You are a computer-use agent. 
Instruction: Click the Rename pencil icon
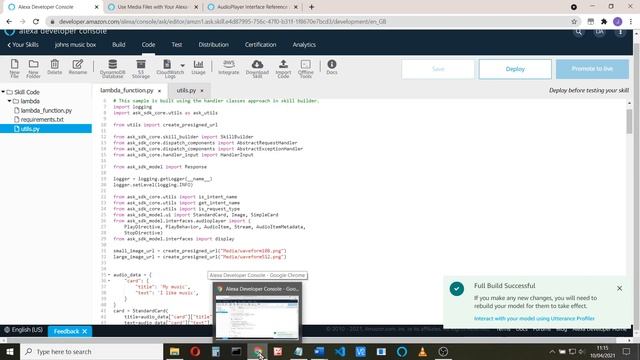tap(78, 67)
